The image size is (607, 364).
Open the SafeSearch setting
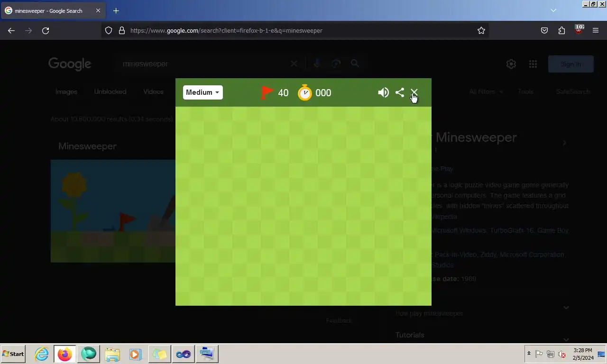pyautogui.click(x=573, y=91)
